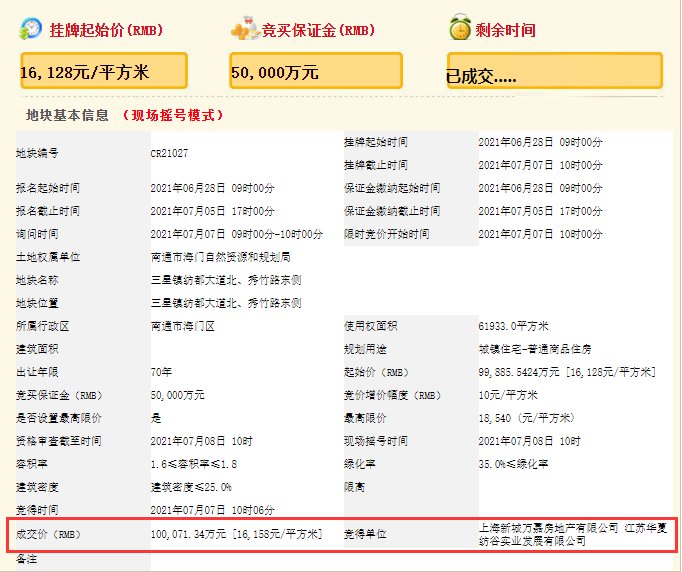This screenshot has width=682, height=572.
Task: Click the 挂牌起始价(RMB) heading
Action: [x=106, y=30]
